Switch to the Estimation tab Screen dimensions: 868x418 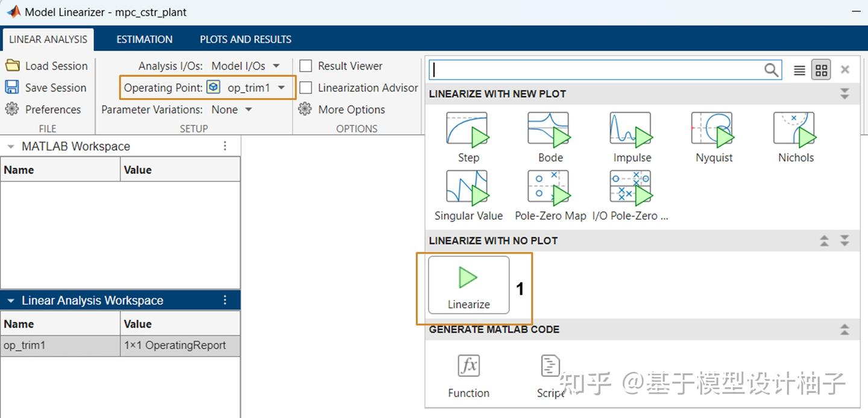[144, 39]
